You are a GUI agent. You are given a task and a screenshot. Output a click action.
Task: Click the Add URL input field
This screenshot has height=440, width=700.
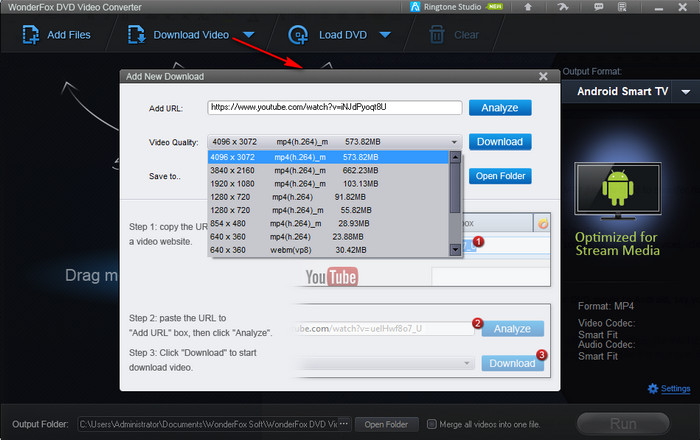point(334,108)
